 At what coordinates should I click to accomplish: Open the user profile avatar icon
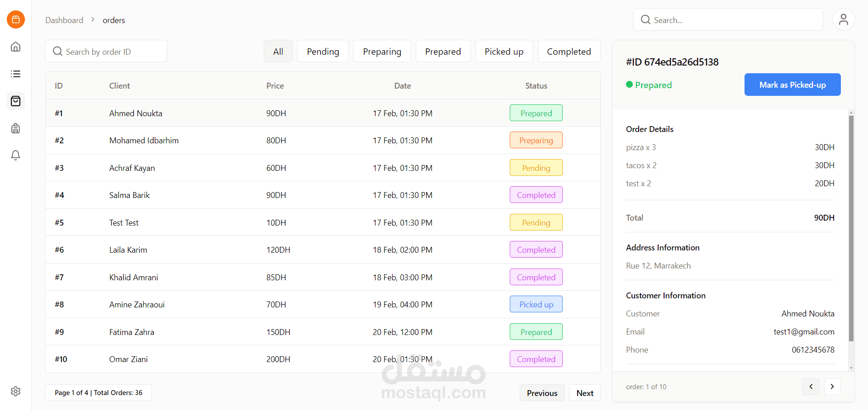843,19
